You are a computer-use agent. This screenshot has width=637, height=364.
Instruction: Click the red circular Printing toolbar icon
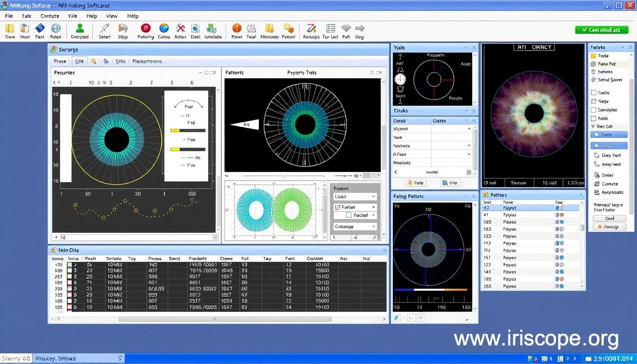(146, 29)
